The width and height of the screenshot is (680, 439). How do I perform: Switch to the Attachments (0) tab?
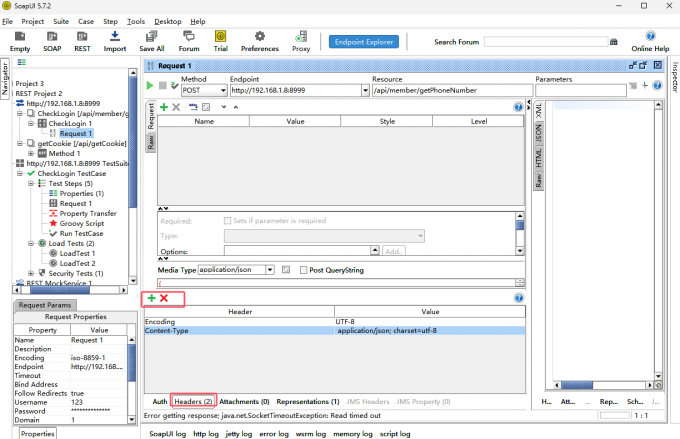(244, 402)
